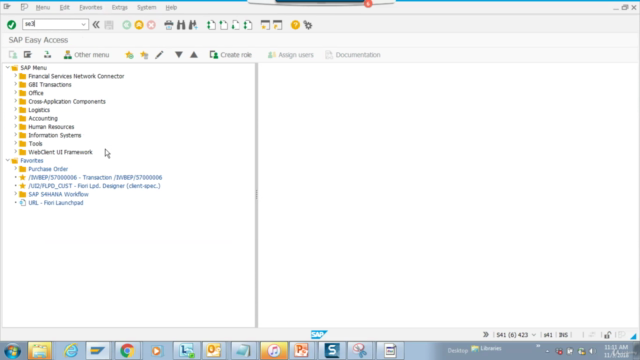Screen dimensions: 640x360
Task: Select the /IWBEP/57000006 transaction favorite
Action: (x=95, y=178)
